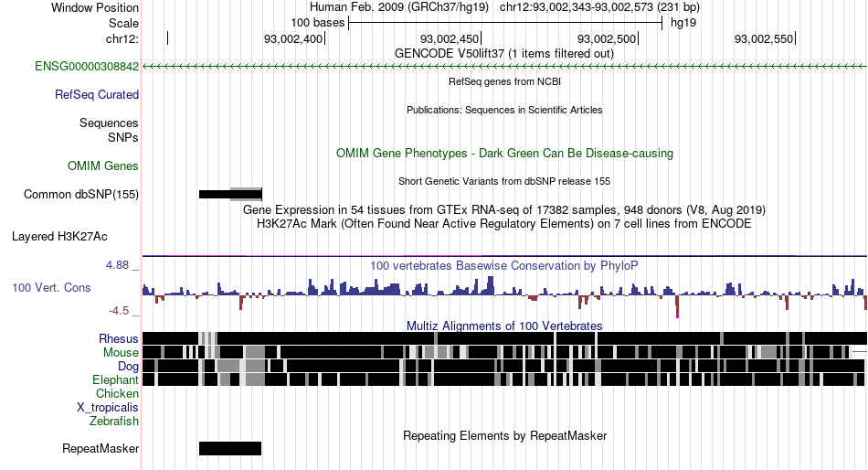Click the chr12: base position label

click(x=122, y=38)
